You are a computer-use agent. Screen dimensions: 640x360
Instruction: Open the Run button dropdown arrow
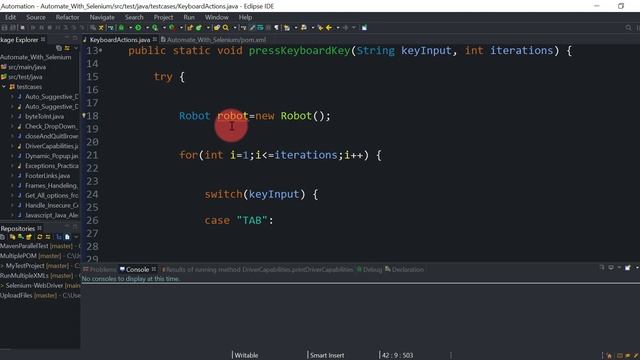(147, 28)
